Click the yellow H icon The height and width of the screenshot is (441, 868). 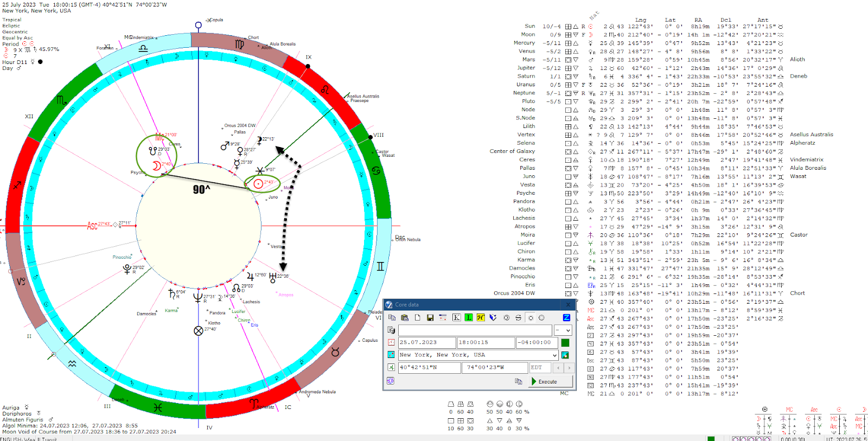481,317
